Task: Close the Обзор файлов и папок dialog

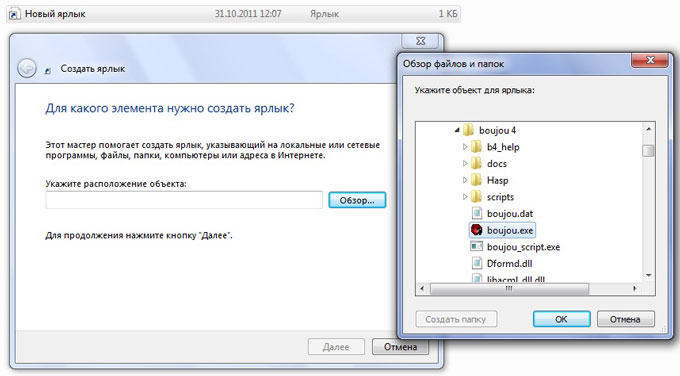Action: pyautogui.click(x=650, y=60)
